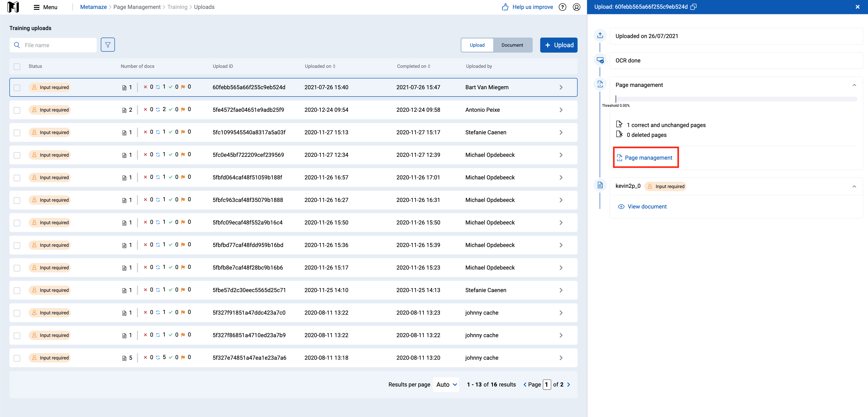The width and height of the screenshot is (868, 417).
Task: Open the Results per page Auto dropdown
Action: [446, 385]
